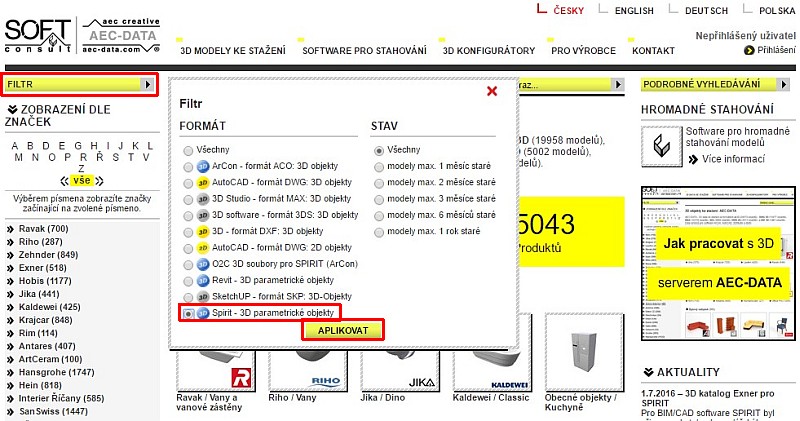Click the ArCon ACO format icon
Image resolution: width=800 pixels, height=421 pixels.
203,166
